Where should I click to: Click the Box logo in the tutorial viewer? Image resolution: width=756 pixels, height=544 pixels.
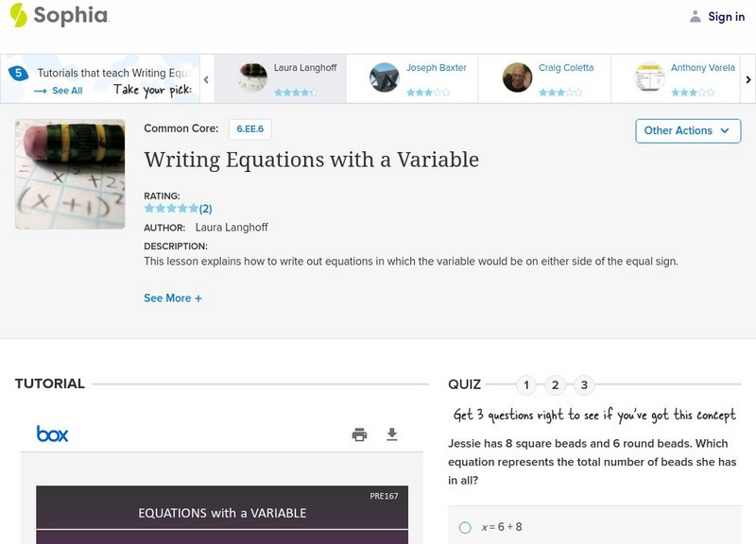click(53, 434)
